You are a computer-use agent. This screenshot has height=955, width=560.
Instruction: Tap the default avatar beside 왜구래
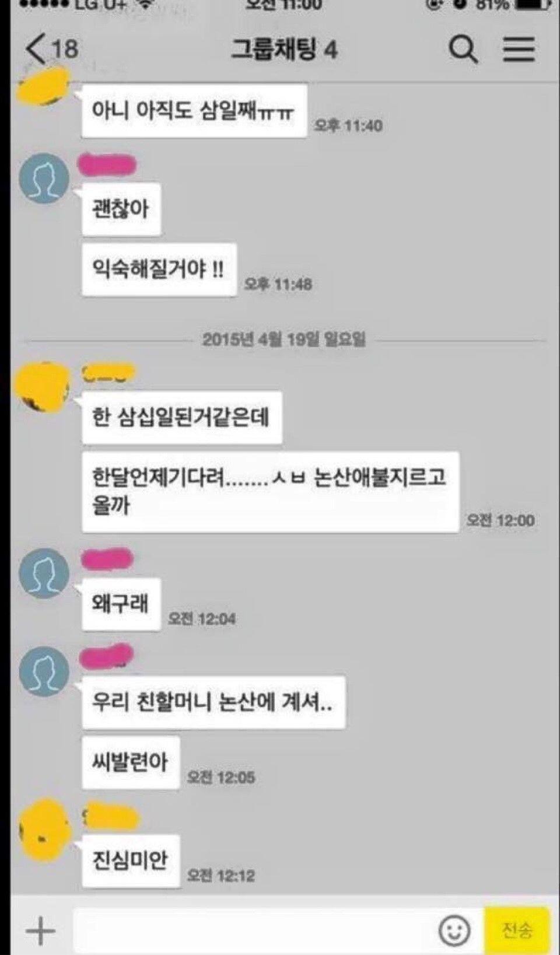(x=44, y=573)
